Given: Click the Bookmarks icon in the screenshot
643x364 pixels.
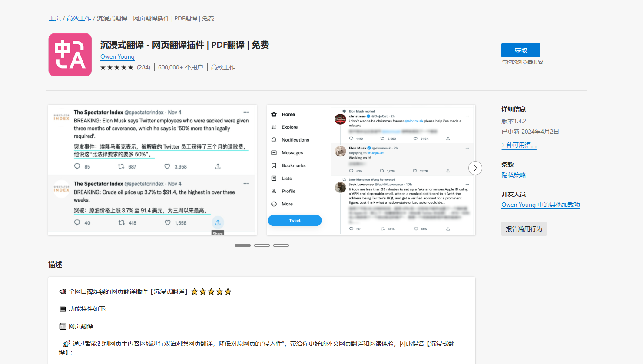Looking at the screenshot, I should click(x=274, y=165).
